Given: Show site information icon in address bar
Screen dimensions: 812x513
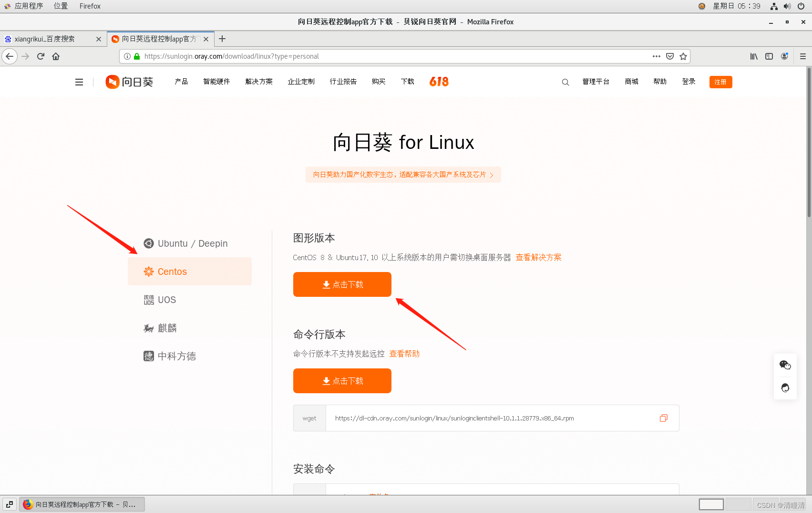Looking at the screenshot, I should (x=127, y=56).
